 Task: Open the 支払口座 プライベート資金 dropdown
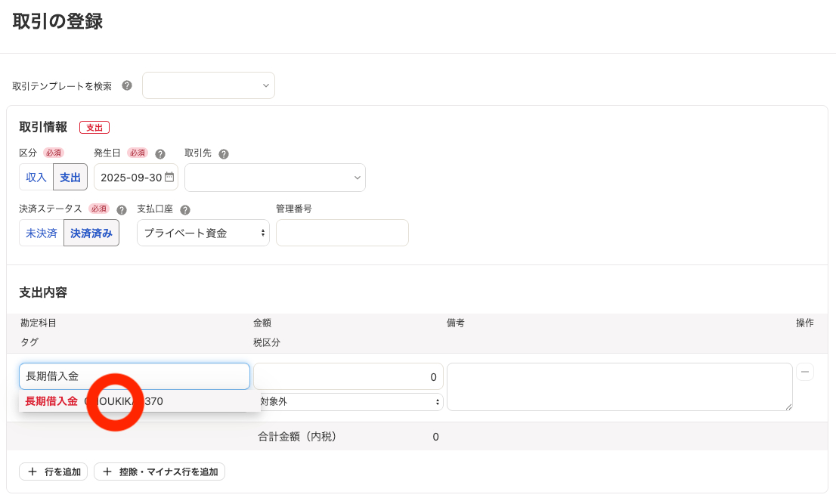point(203,233)
